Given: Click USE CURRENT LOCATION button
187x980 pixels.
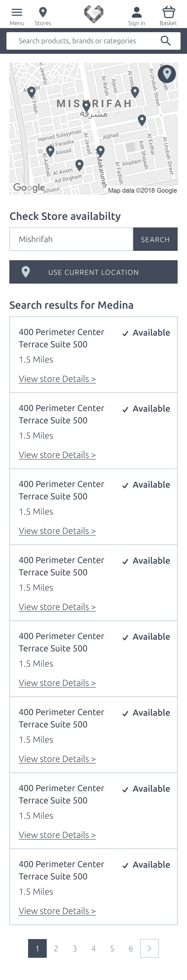Looking at the screenshot, I should 93,272.
